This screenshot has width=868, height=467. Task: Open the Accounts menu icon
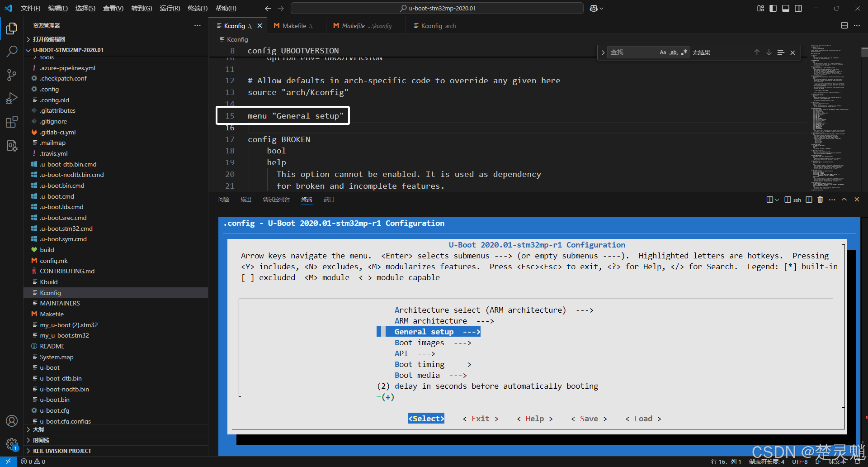(x=12, y=421)
